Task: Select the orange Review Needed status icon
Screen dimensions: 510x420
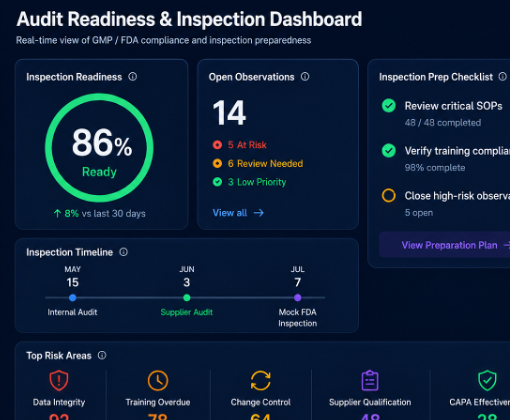Action: pyautogui.click(x=217, y=163)
